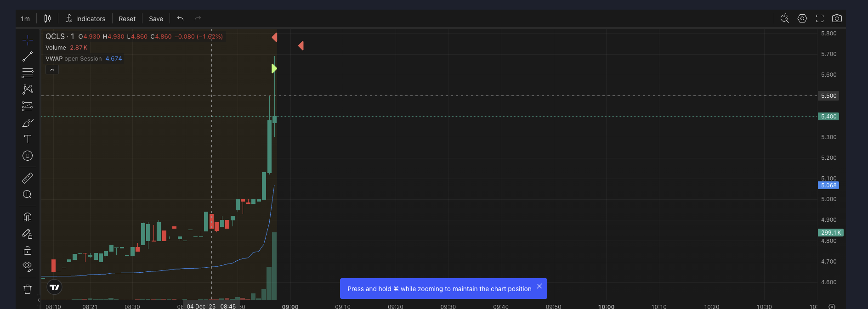Open the candlestick chart style dropdown
Screen dimensions: 868x309
tap(47, 18)
